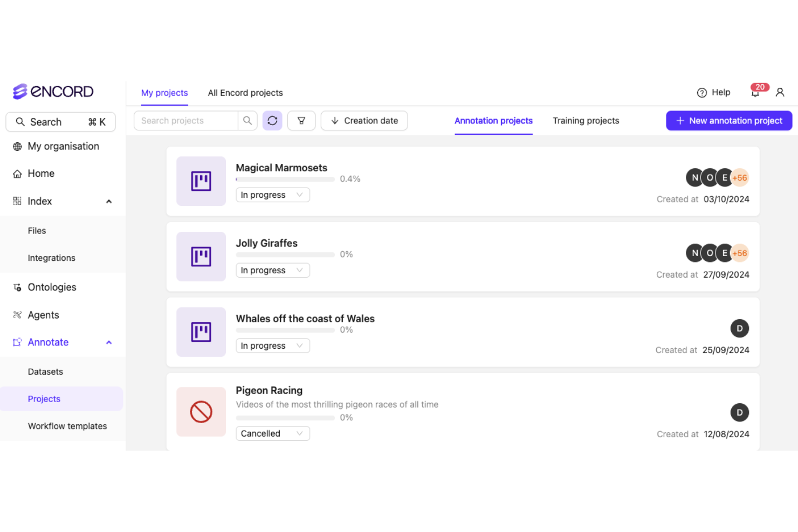Open the filter icon next to search
This screenshot has height=532, width=798.
(301, 120)
